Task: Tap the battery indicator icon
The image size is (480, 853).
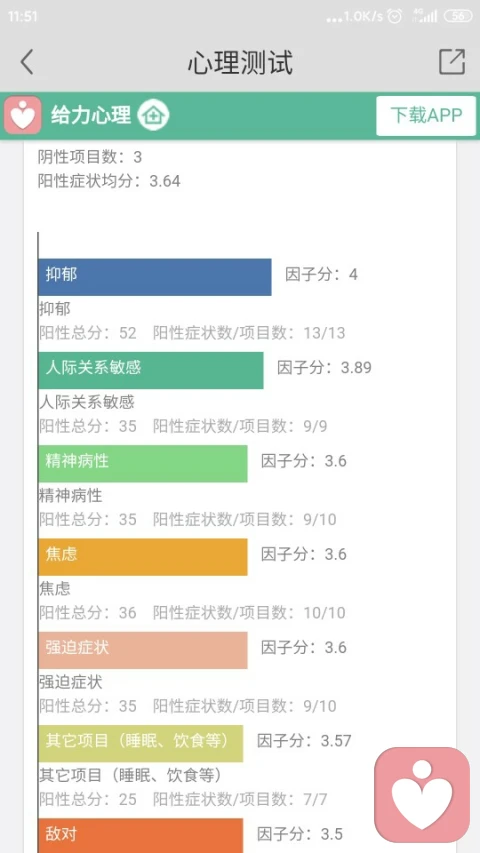Action: (x=458, y=16)
